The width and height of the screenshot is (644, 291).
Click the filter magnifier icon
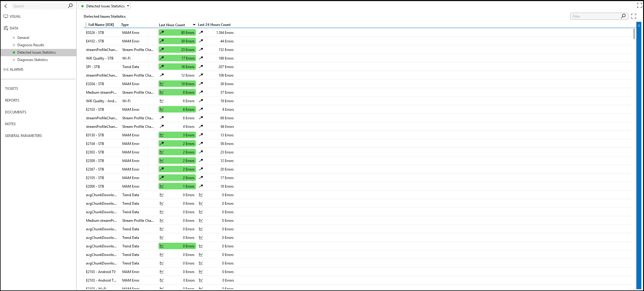[623, 16]
